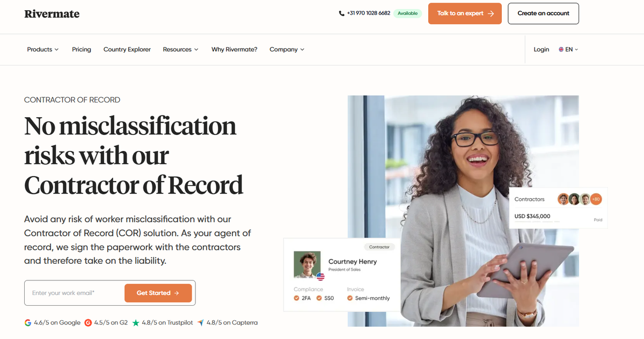Click the 2FA compliance check mark
The image size is (644, 339).
click(x=296, y=298)
